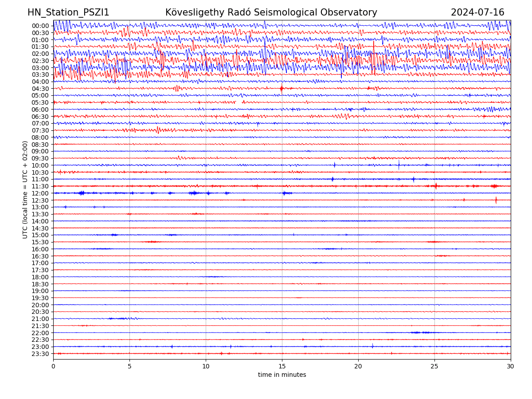The image size is (532, 399).
Task: Click the 5 tick on the x-axis
Action: click(x=129, y=367)
